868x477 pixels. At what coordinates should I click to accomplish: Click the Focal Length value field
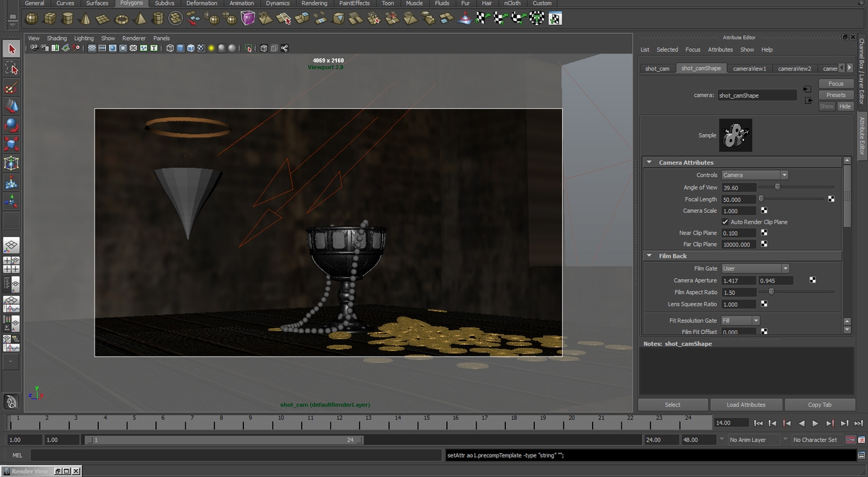739,199
